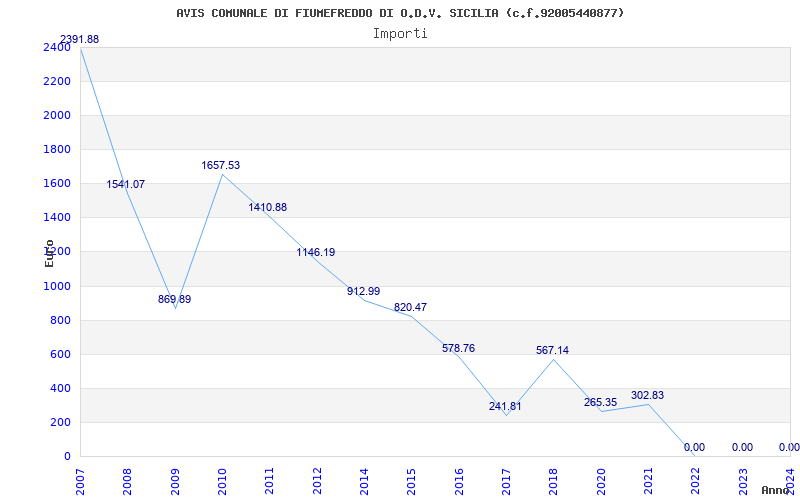The width and height of the screenshot is (800, 500).
Task: Select the 578.76 data label
Action: [458, 348]
